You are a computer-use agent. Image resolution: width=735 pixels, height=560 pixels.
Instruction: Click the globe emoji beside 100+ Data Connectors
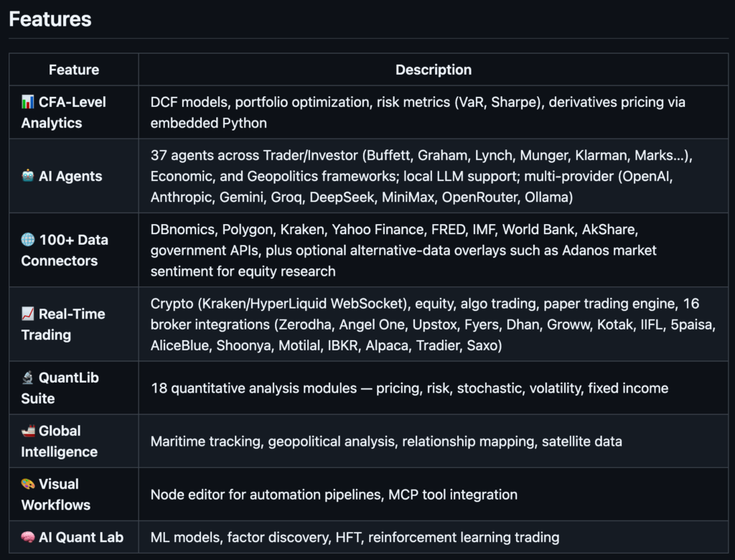(x=28, y=240)
